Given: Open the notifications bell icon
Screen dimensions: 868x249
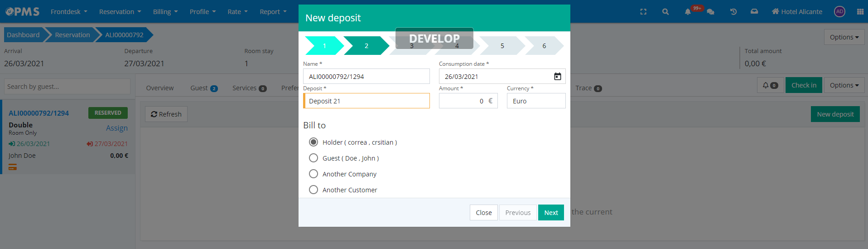Looking at the screenshot, I should (x=688, y=12).
